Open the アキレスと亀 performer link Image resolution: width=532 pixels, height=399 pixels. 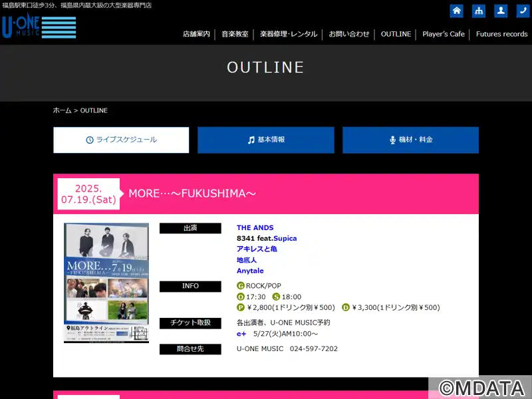tap(257, 249)
